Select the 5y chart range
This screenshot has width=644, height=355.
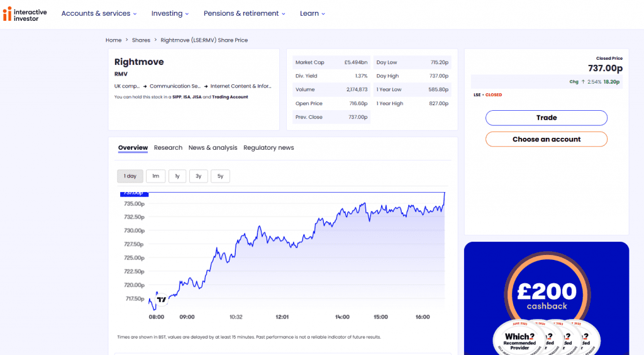(220, 176)
